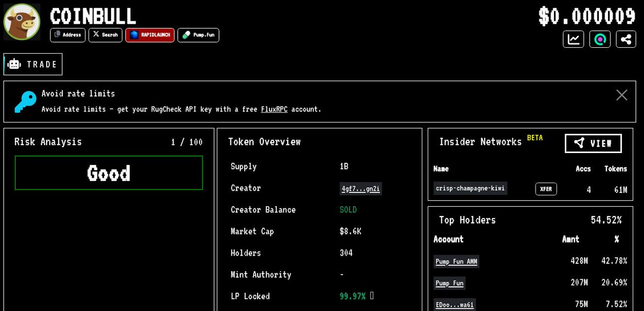The image size is (644, 311).
Task: Click the $8.6K market cap value
Action: [350, 232]
